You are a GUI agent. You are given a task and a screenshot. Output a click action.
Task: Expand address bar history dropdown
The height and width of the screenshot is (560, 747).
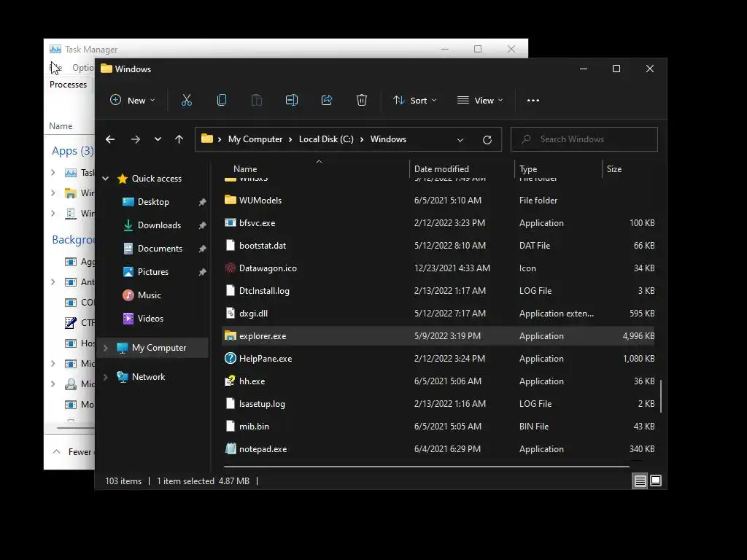[x=460, y=139]
